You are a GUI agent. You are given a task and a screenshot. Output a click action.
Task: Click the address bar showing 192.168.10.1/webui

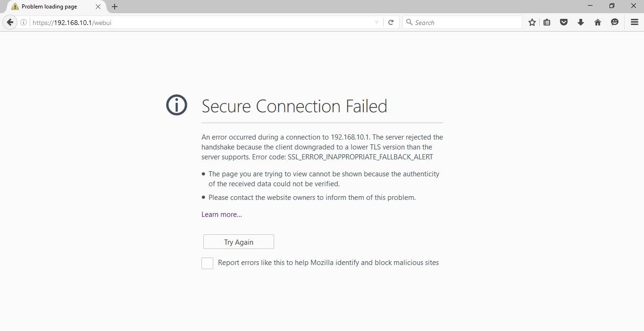[189, 22]
